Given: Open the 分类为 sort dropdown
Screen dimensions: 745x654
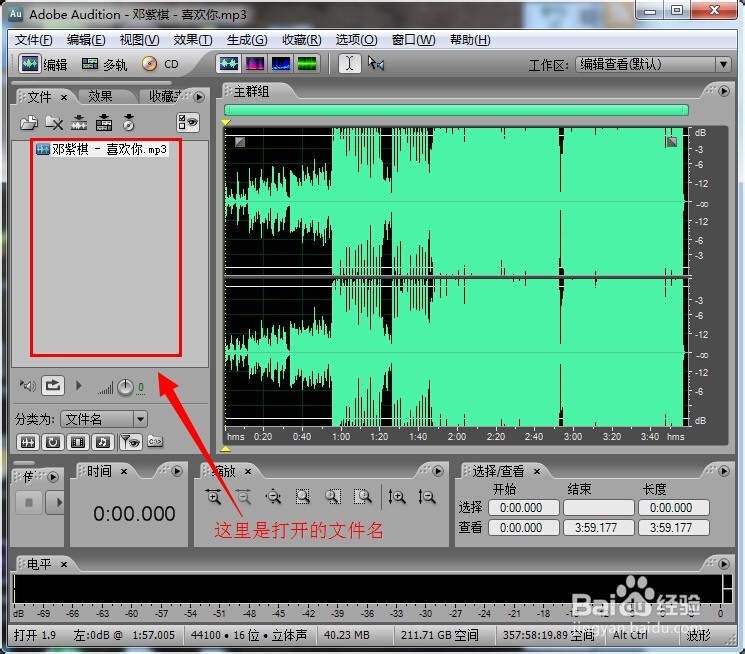Looking at the screenshot, I should 104,419.
